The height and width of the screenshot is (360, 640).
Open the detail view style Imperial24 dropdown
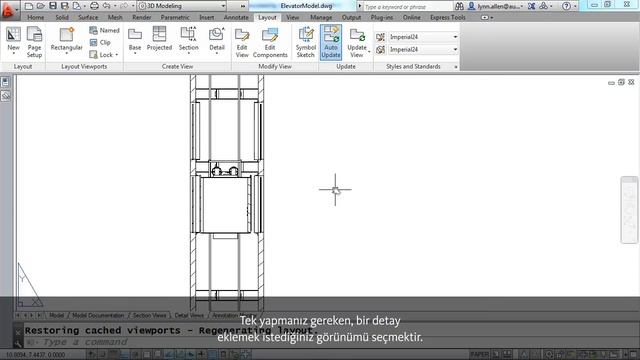423,49
